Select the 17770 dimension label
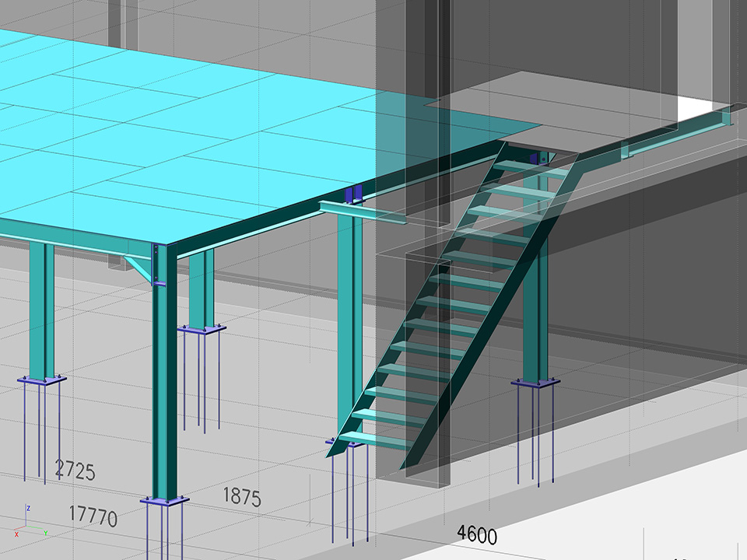 [x=93, y=515]
